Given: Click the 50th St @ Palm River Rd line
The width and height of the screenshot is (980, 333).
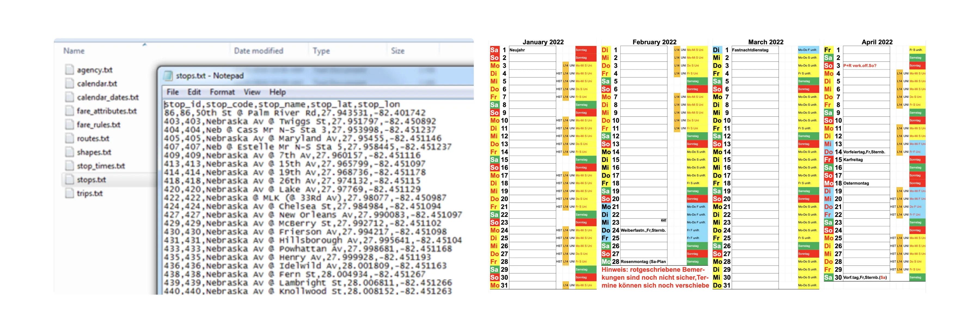Looking at the screenshot, I should pyautogui.click(x=295, y=113).
